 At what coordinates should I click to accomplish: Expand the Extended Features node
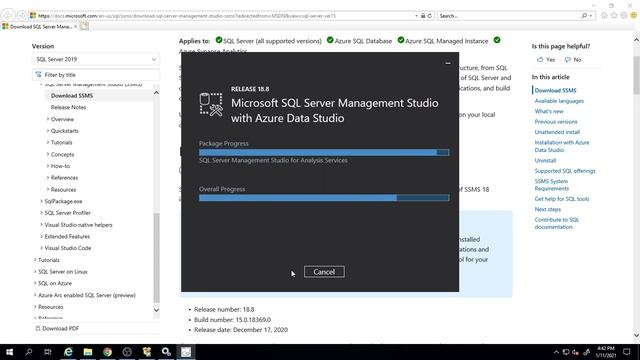41,236
